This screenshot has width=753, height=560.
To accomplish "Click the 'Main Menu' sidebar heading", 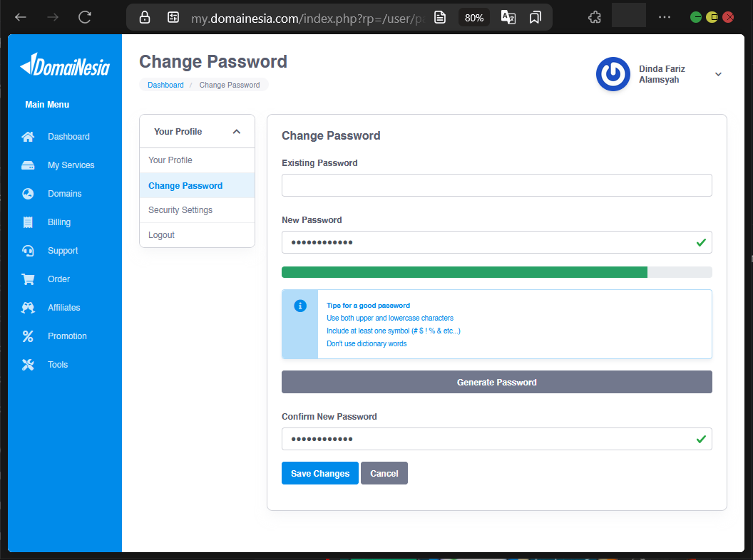I will tap(47, 105).
